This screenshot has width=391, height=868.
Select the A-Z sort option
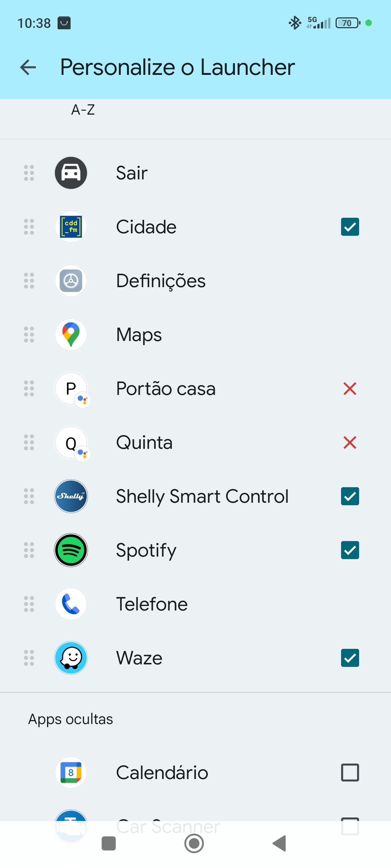point(83,110)
